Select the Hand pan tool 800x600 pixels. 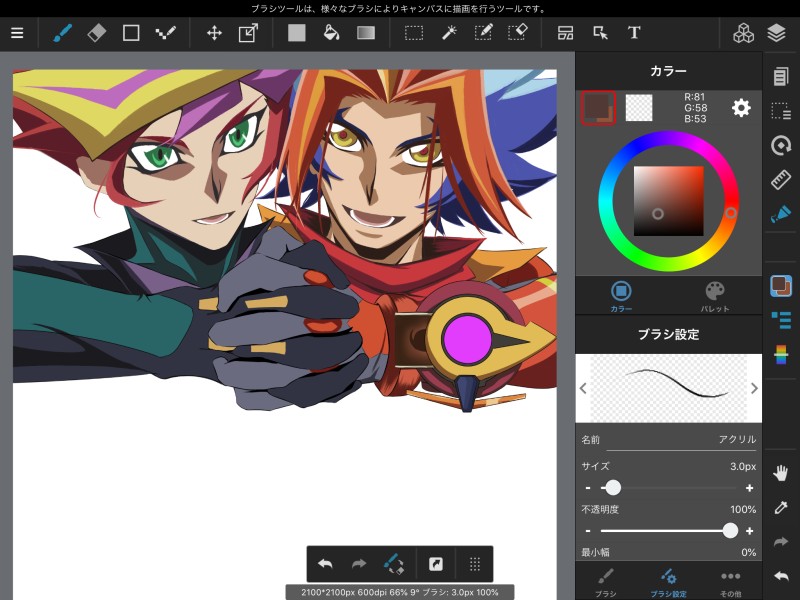tap(781, 473)
